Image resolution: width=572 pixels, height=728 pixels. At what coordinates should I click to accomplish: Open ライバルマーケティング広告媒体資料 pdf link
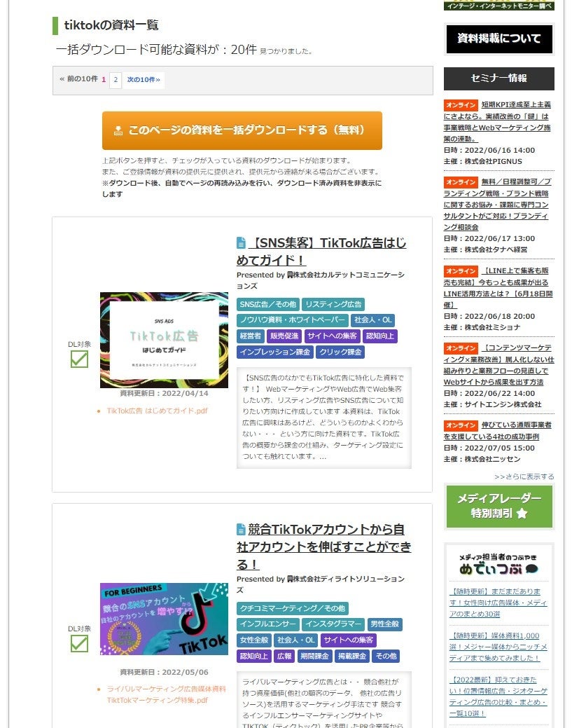[166, 694]
